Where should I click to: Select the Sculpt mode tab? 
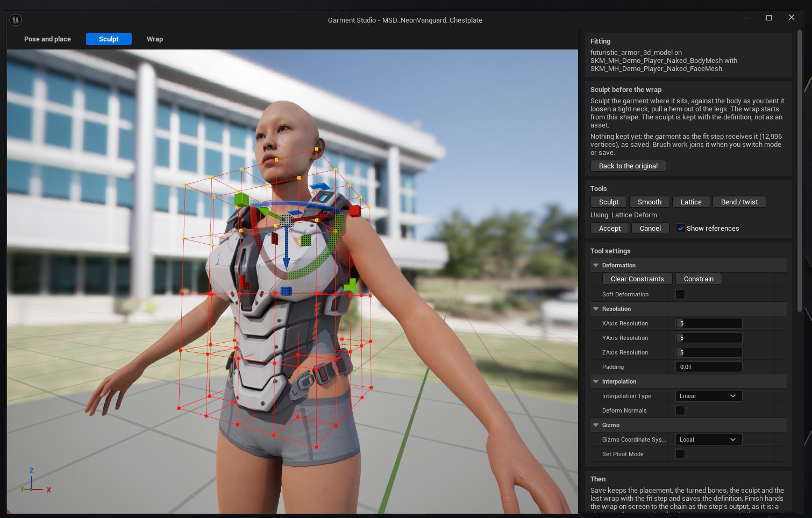109,39
